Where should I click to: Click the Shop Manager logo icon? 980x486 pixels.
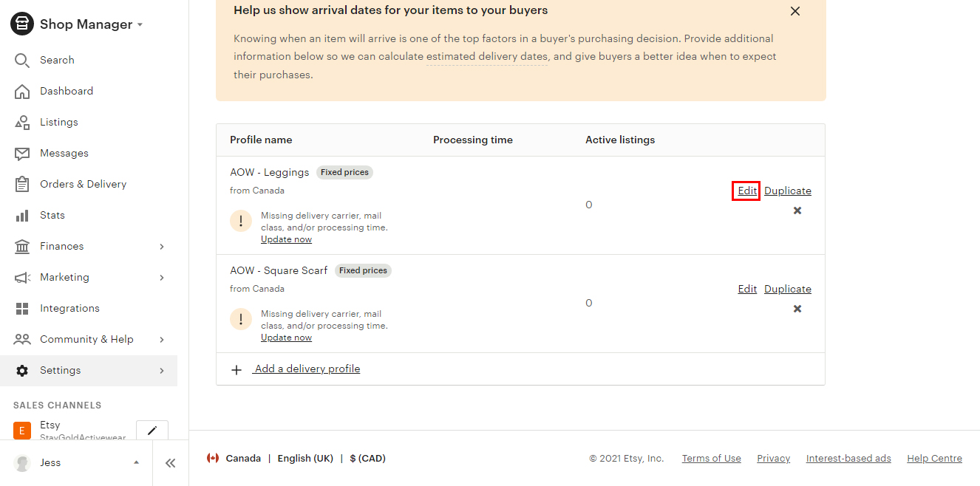[x=22, y=24]
